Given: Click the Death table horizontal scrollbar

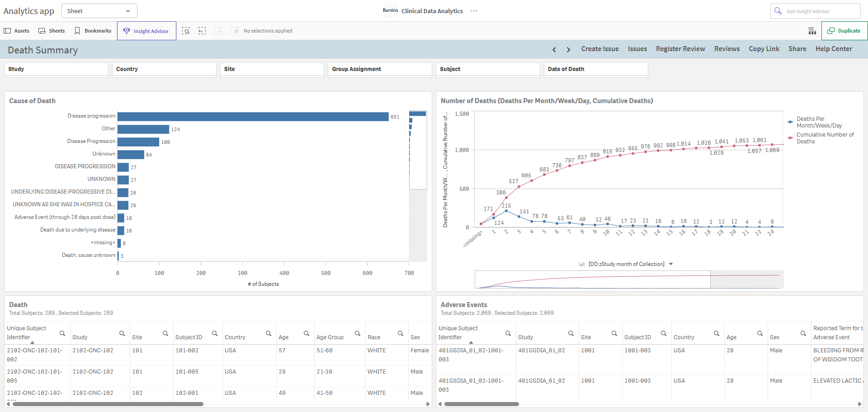Looking at the screenshot, I should [108, 404].
